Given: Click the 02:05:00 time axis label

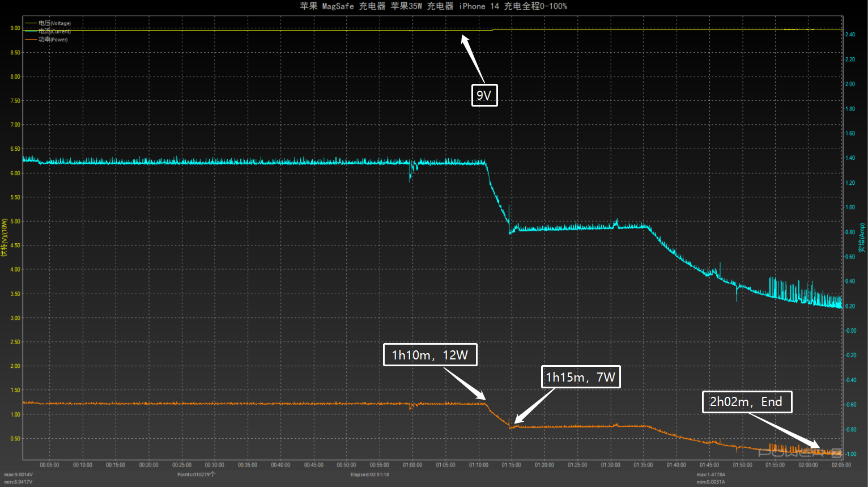Looking at the screenshot, I should (841, 465).
